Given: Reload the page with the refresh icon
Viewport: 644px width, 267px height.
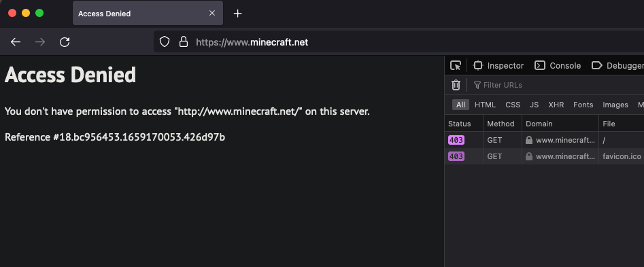Looking at the screenshot, I should [65, 42].
